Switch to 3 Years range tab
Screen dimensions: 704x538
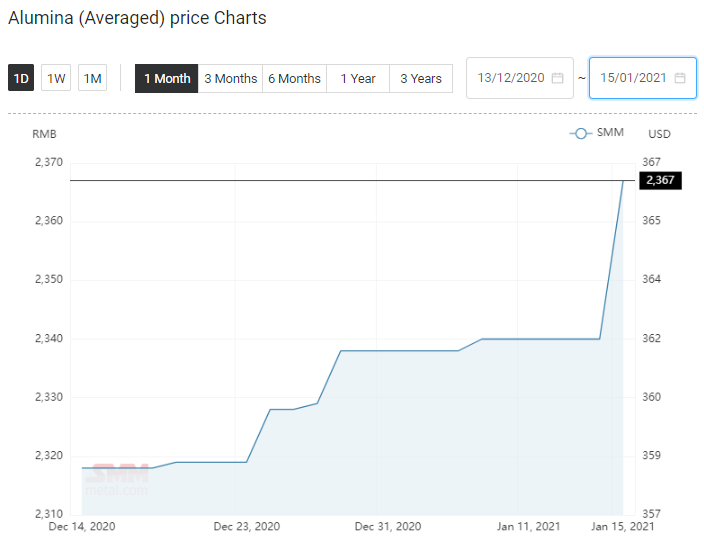click(x=421, y=79)
